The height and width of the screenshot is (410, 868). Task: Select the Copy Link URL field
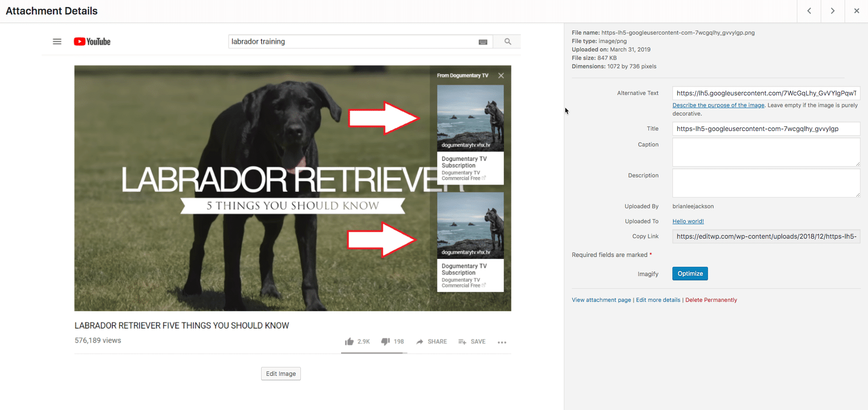(x=766, y=236)
